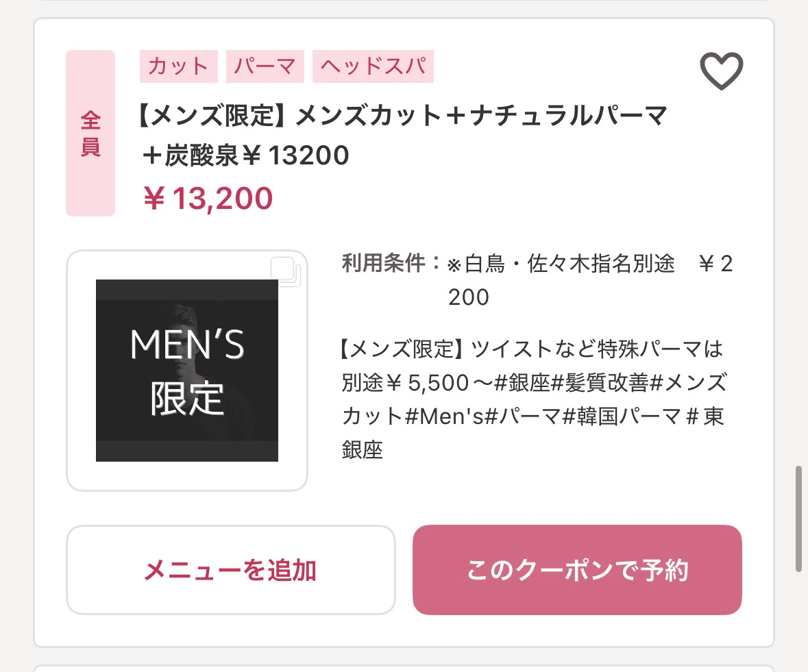808x672 pixels.
Task: Click the 白鳥・佐々木指名別途 condition text
Action: coord(562,264)
